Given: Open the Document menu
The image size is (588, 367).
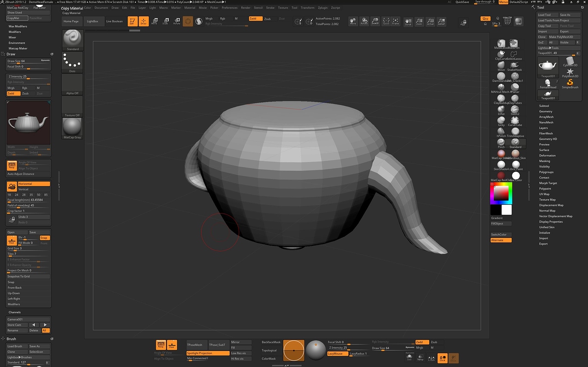Looking at the screenshot, I should pos(101,8).
